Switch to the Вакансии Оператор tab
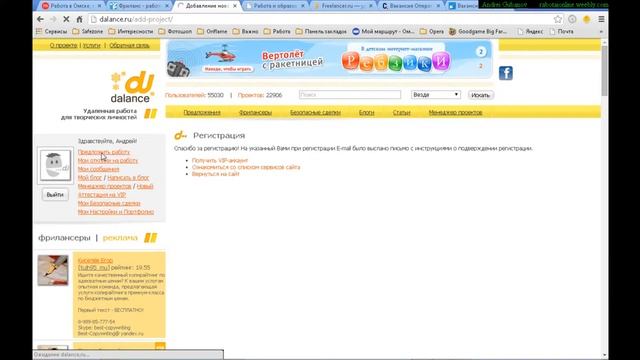This screenshot has height=360, width=640. click(410, 6)
